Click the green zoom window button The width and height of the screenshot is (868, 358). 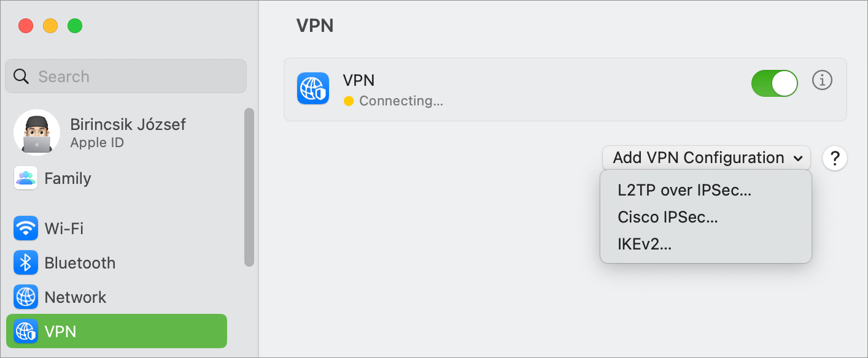coord(75,26)
